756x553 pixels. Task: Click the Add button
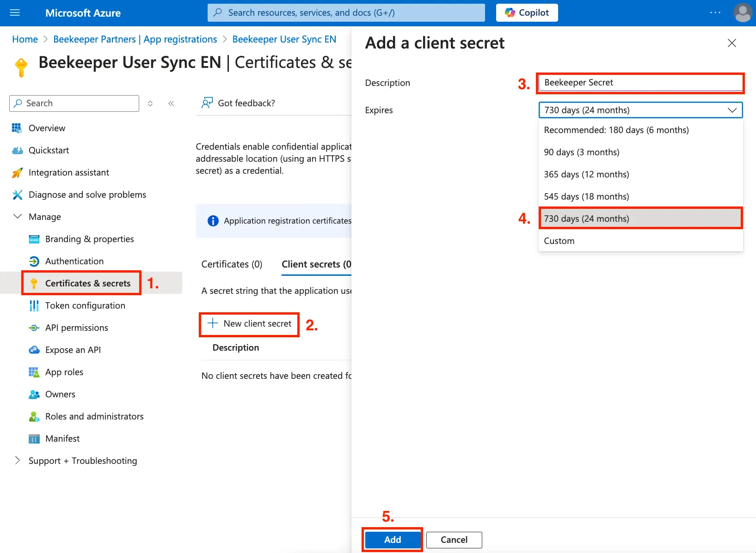point(393,540)
